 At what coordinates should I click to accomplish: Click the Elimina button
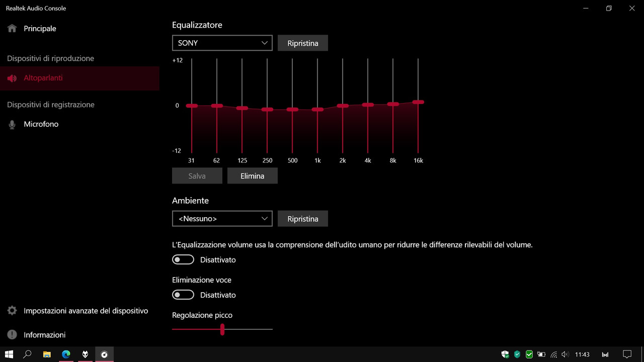coord(253,176)
